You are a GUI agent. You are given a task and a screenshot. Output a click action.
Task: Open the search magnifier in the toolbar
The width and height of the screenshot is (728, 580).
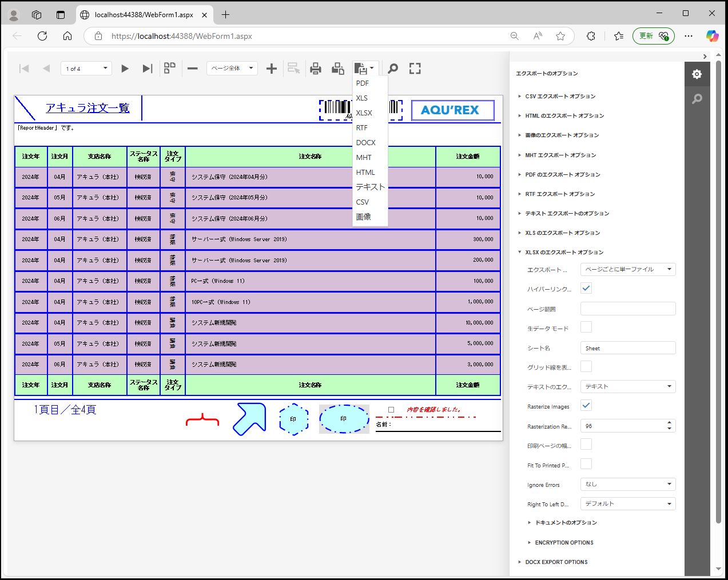coord(393,69)
